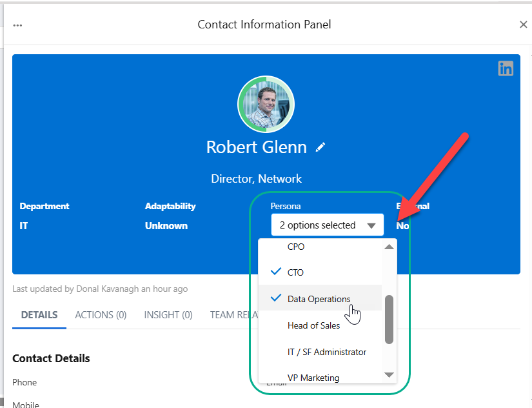The height and width of the screenshot is (408, 532).
Task: Switch to the ACTIONS (0) tab
Action: pos(101,315)
